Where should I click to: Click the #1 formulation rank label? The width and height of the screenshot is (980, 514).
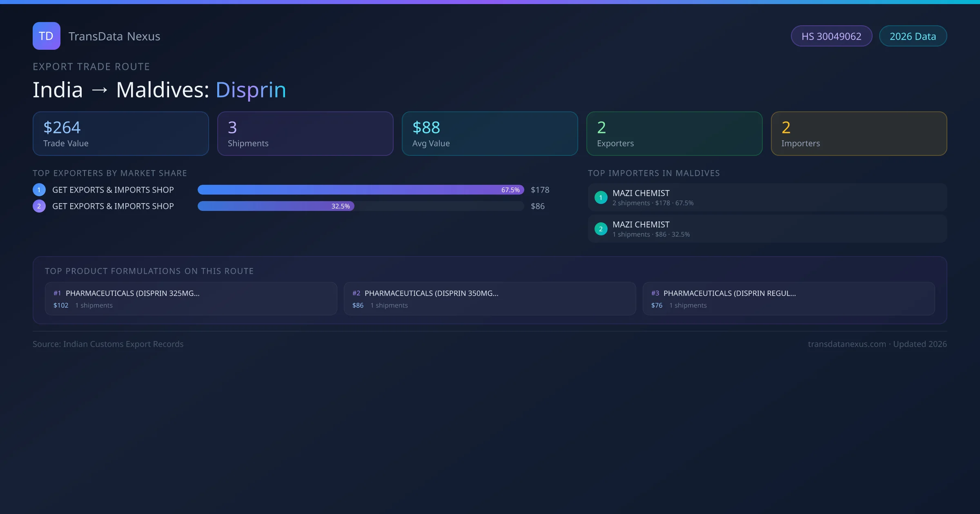[x=57, y=293]
